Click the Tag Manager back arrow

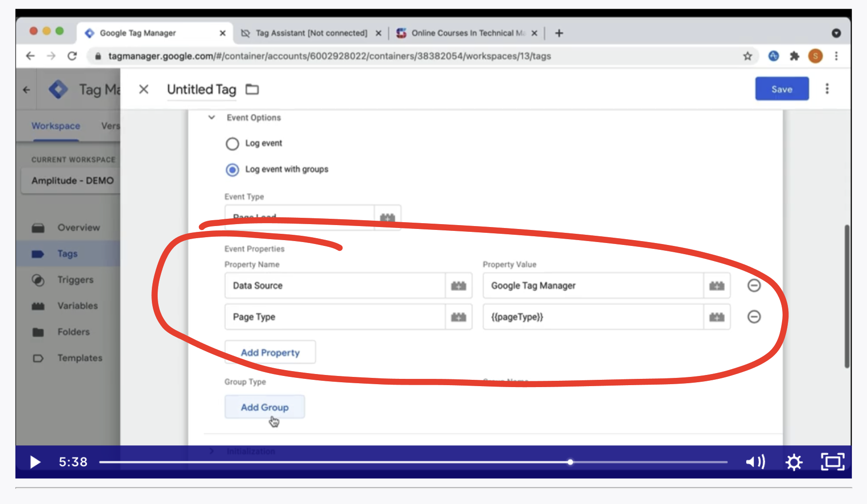click(x=27, y=90)
